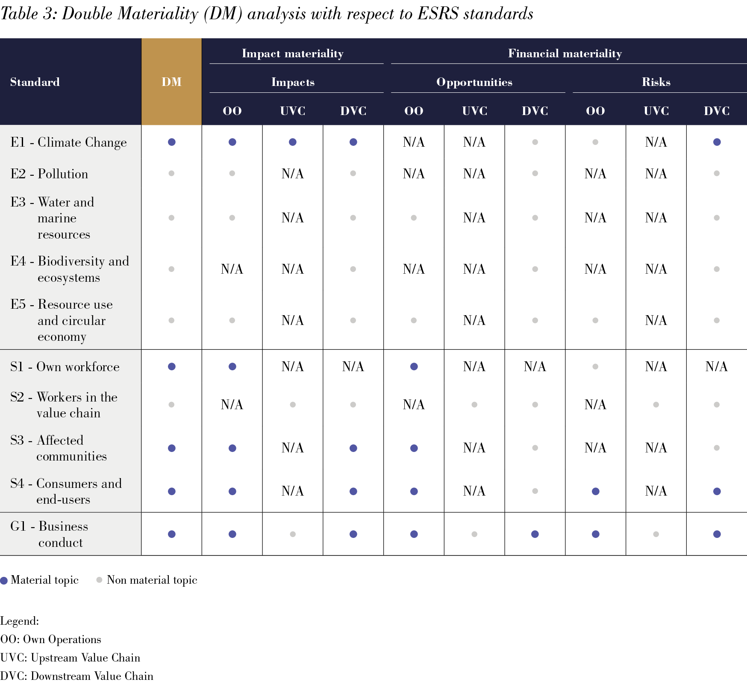Click the blue Material topic legend dot
Image resolution: width=747 pixels, height=700 pixels.
pyautogui.click(x=4, y=581)
